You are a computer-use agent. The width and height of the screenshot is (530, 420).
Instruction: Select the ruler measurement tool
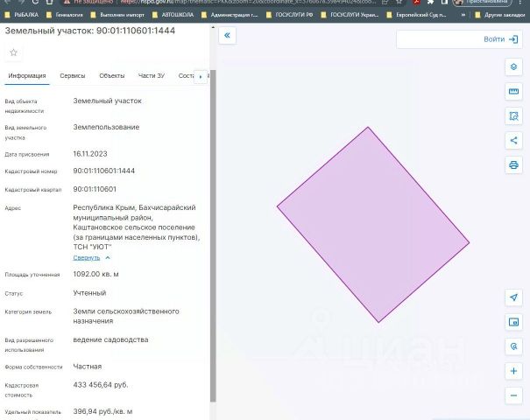click(513, 92)
